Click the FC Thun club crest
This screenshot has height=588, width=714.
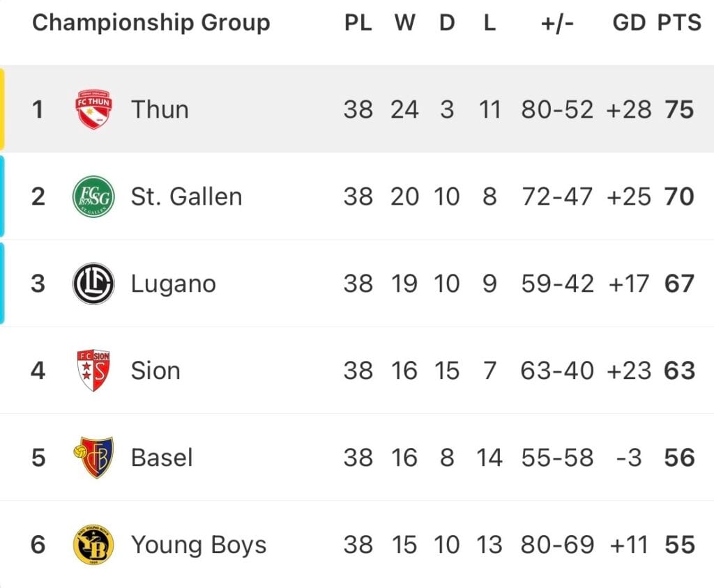[93, 109]
